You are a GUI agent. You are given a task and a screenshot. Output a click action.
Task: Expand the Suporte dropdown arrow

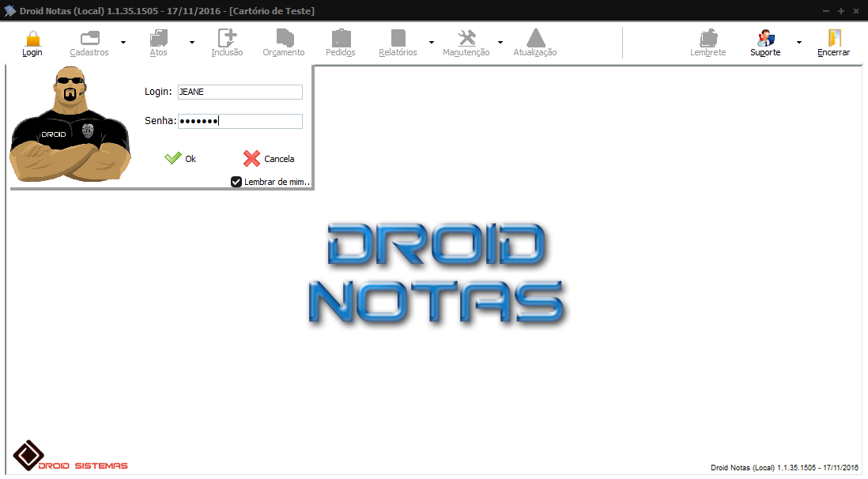tap(798, 42)
